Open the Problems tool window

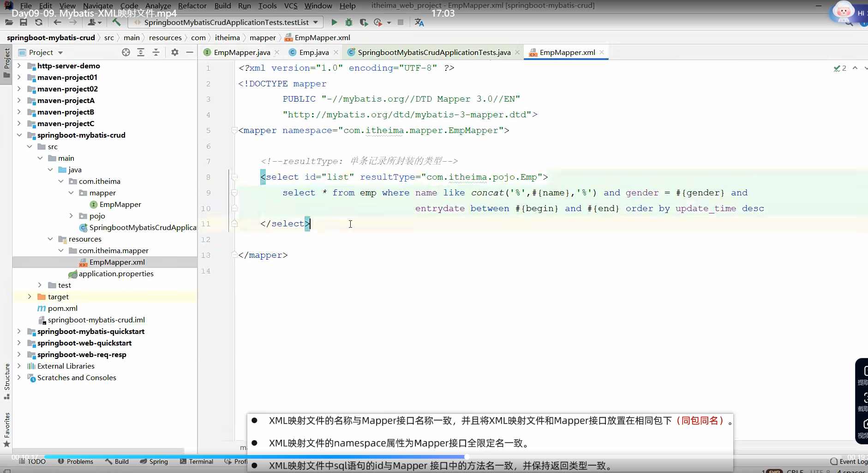pos(75,461)
